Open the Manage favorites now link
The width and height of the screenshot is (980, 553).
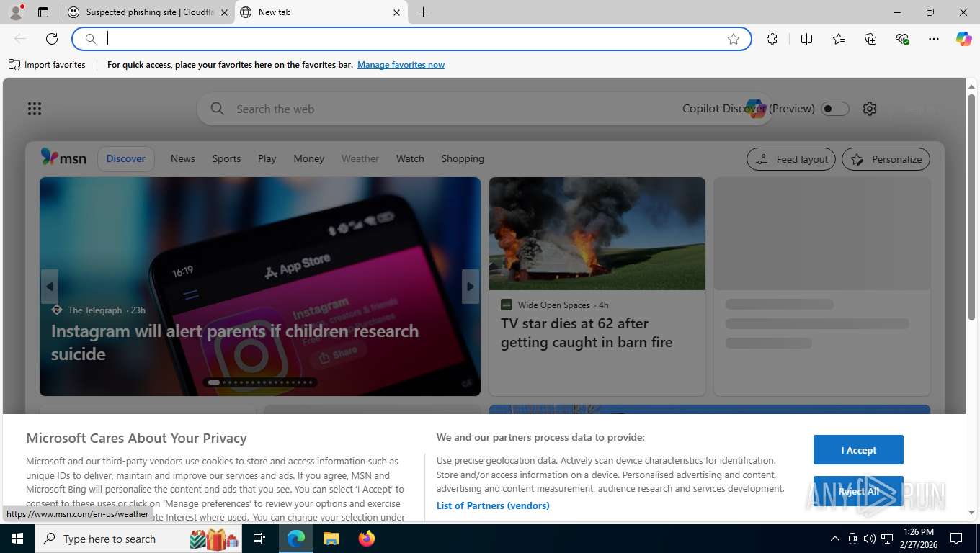point(401,65)
